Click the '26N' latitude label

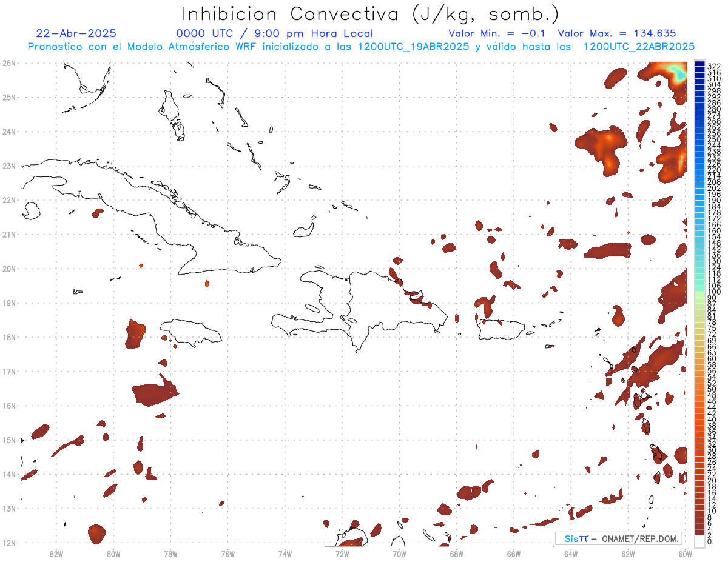point(9,63)
